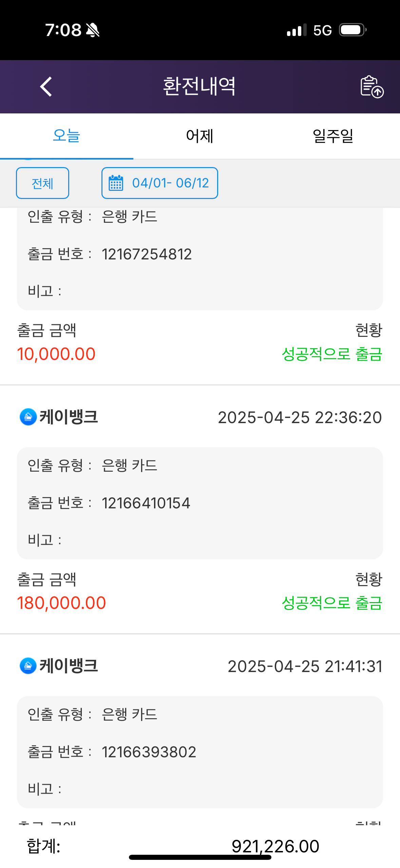Tap the battery indicator icon
This screenshot has height=868, width=400.
(353, 30)
